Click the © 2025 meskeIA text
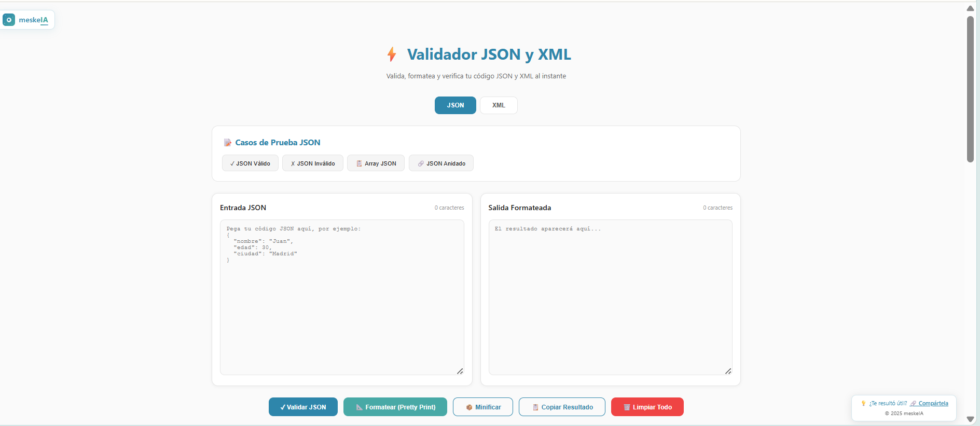The width and height of the screenshot is (980, 426). [904, 414]
